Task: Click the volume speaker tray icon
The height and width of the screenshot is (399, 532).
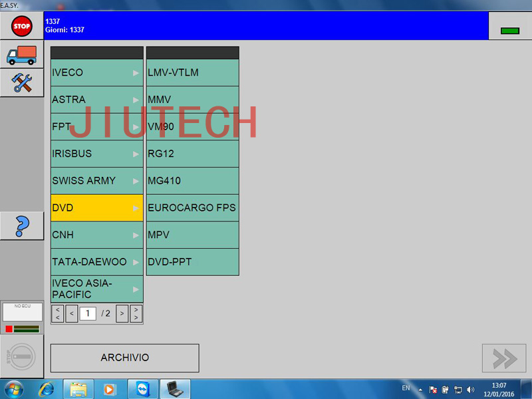Action: pos(470,390)
